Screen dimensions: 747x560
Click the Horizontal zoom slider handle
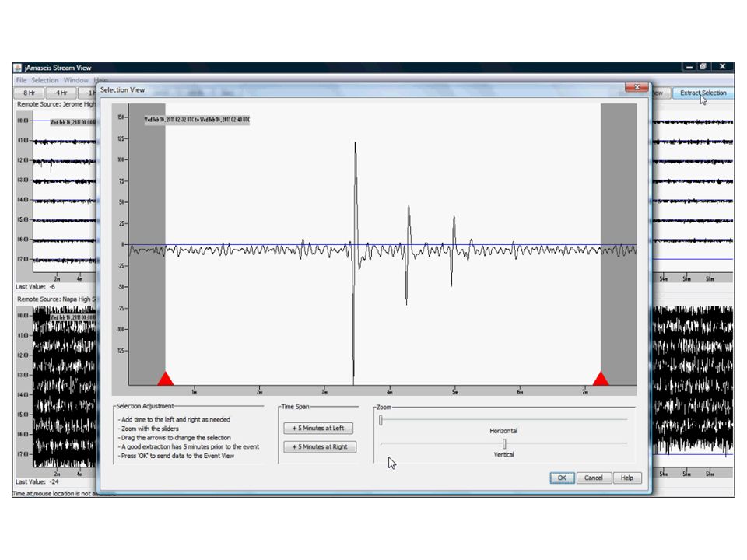click(x=381, y=420)
